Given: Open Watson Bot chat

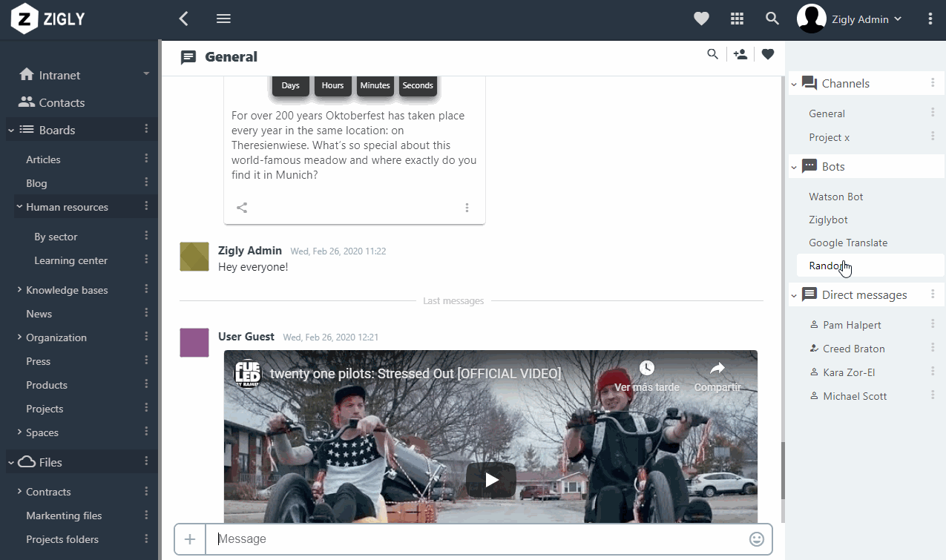Looking at the screenshot, I should point(835,197).
